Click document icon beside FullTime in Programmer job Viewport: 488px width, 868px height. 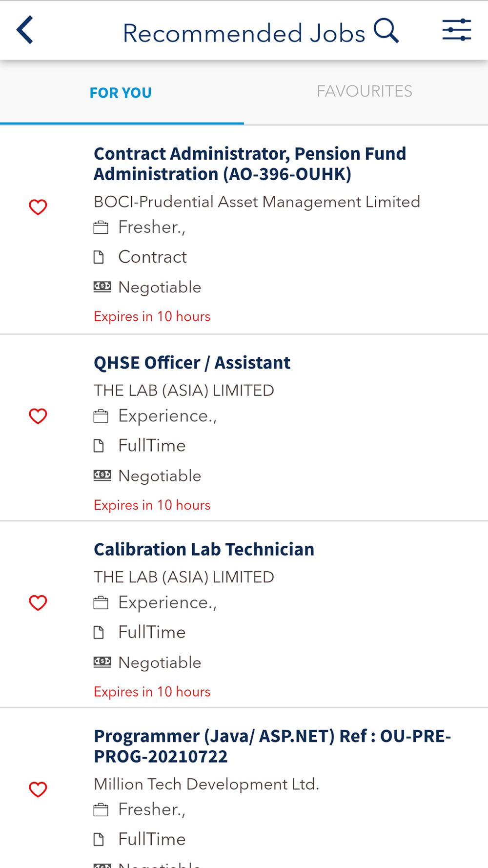pos(99,840)
